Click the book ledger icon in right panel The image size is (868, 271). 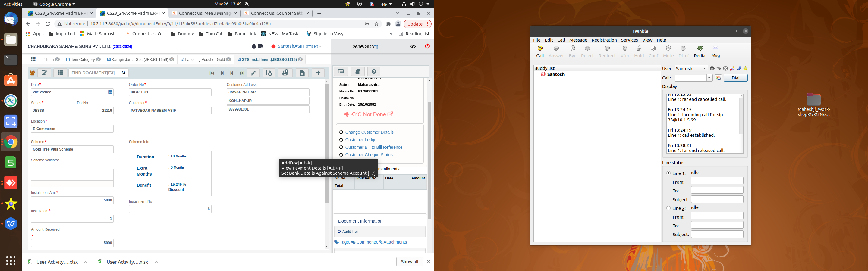(357, 71)
